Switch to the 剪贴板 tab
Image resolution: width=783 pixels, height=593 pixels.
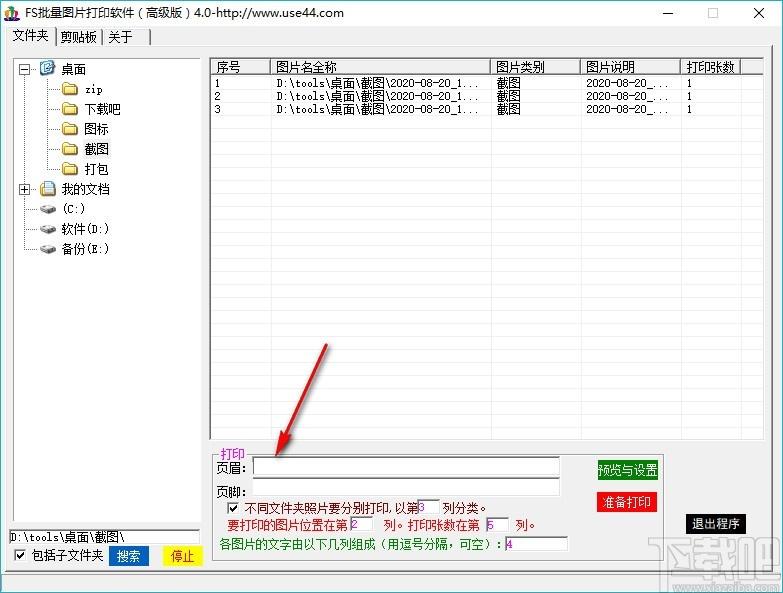coord(78,37)
